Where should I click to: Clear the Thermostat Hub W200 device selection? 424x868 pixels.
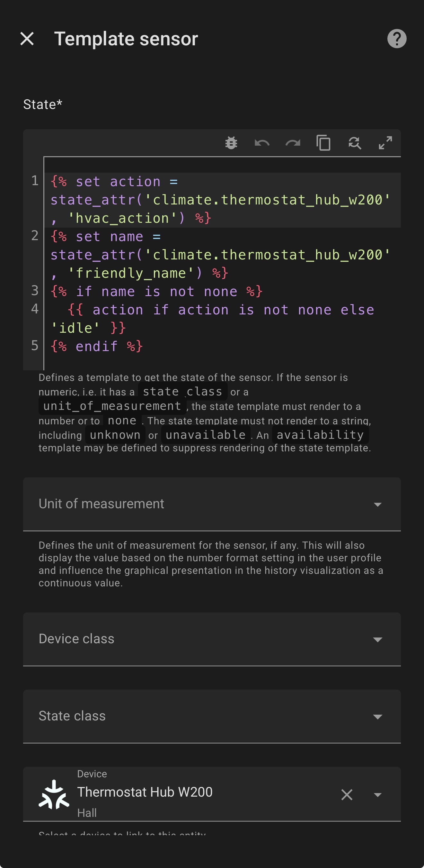click(347, 795)
